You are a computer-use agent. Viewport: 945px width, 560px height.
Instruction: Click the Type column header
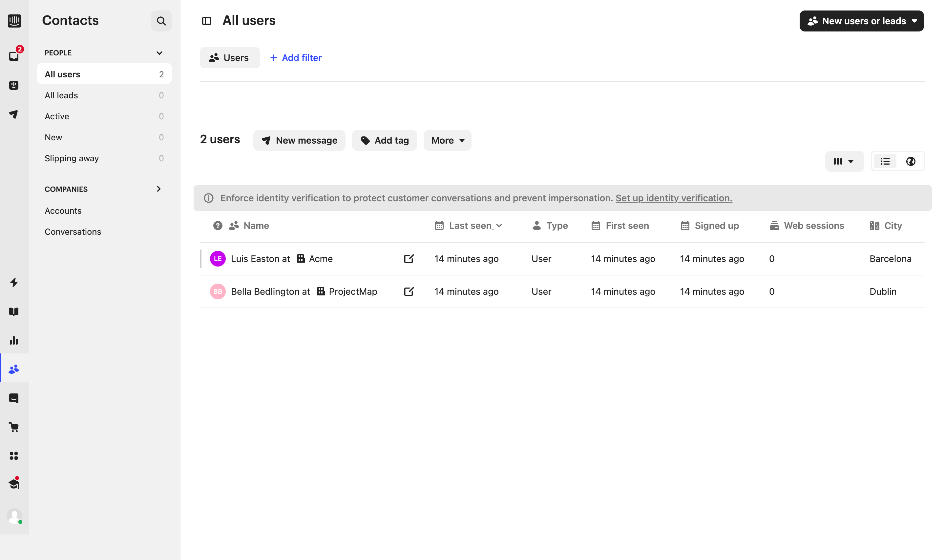pos(550,226)
